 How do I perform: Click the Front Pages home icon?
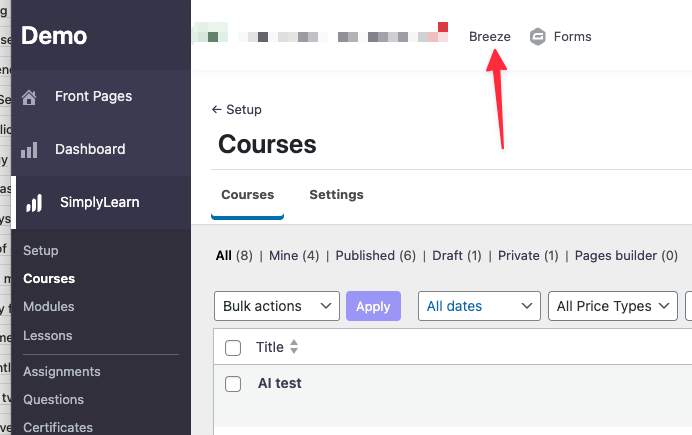click(x=30, y=97)
